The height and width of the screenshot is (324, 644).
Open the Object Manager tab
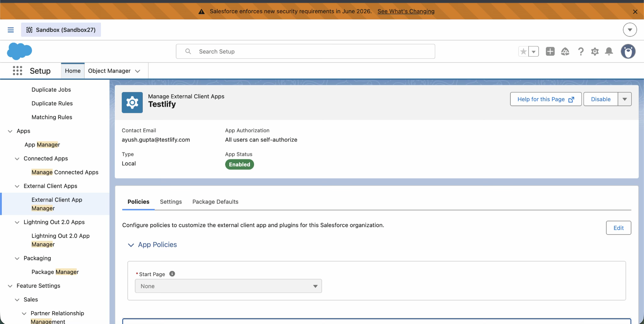tap(109, 71)
